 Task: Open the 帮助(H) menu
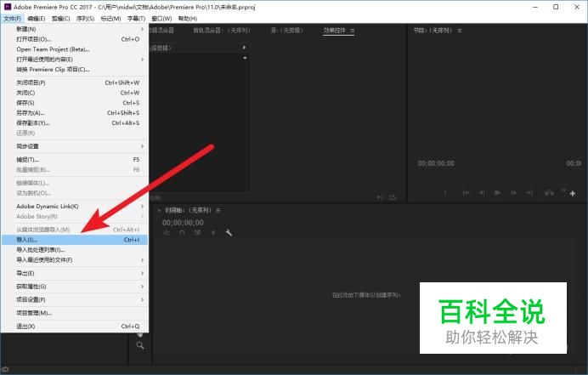coord(188,19)
